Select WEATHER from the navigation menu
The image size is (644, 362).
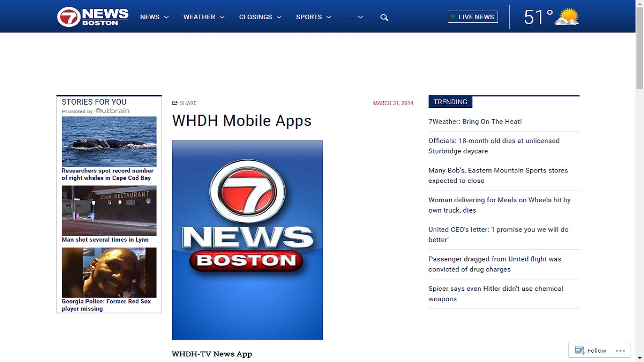tap(198, 17)
